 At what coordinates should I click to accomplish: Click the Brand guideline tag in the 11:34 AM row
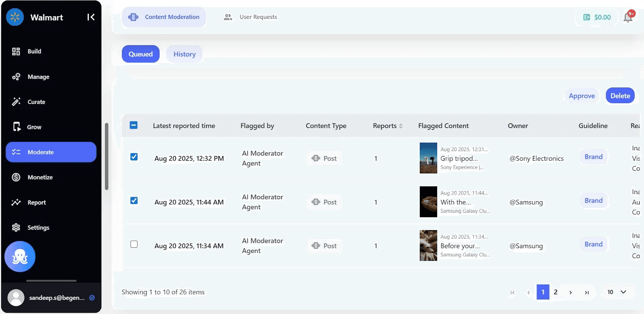(x=594, y=244)
